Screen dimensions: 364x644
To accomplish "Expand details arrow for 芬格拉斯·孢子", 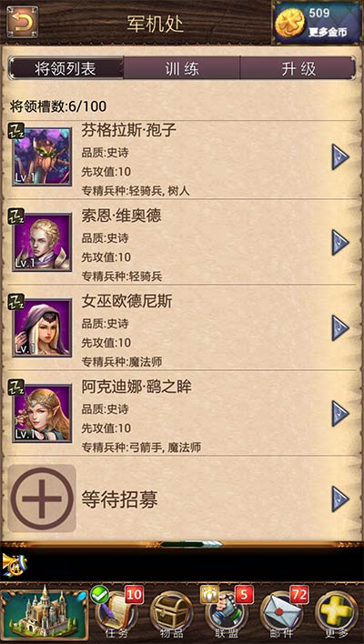I will coord(340,156).
